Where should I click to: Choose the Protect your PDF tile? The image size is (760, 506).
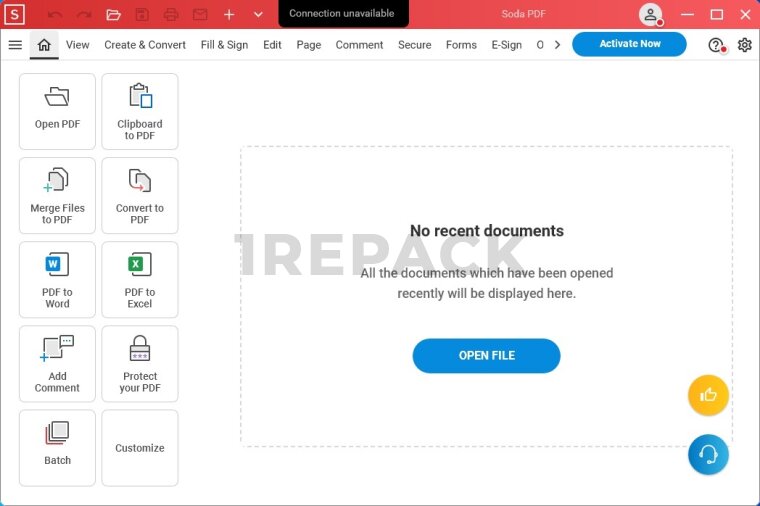click(x=140, y=364)
